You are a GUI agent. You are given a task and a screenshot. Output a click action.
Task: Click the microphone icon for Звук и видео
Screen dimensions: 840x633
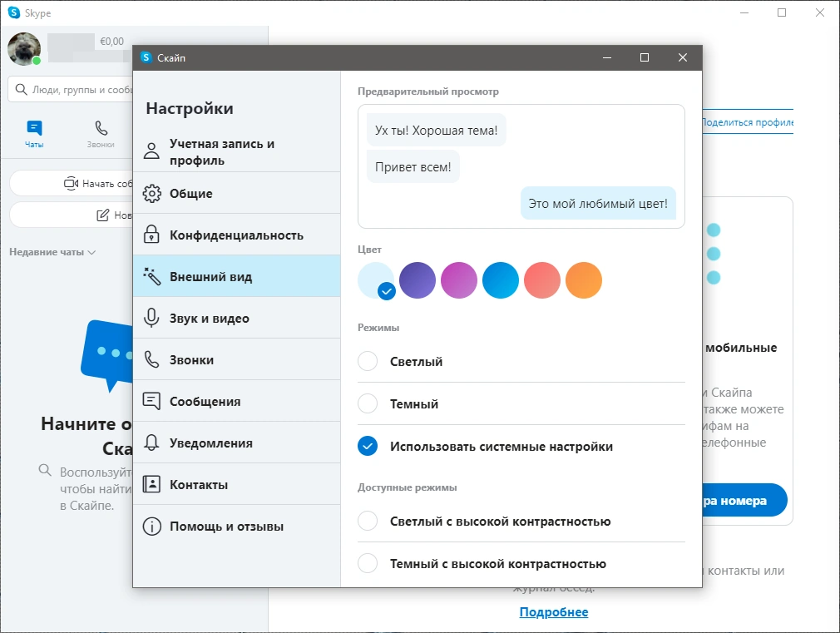click(x=151, y=318)
